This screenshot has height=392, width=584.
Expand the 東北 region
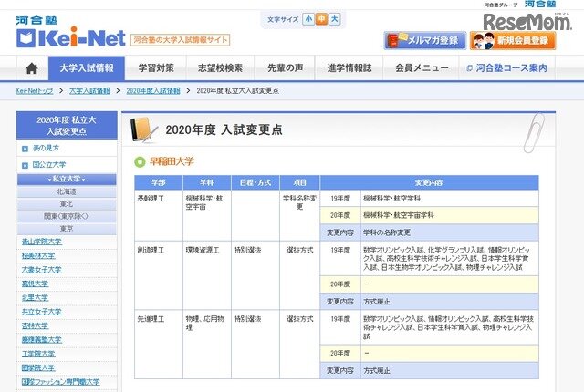(x=67, y=204)
